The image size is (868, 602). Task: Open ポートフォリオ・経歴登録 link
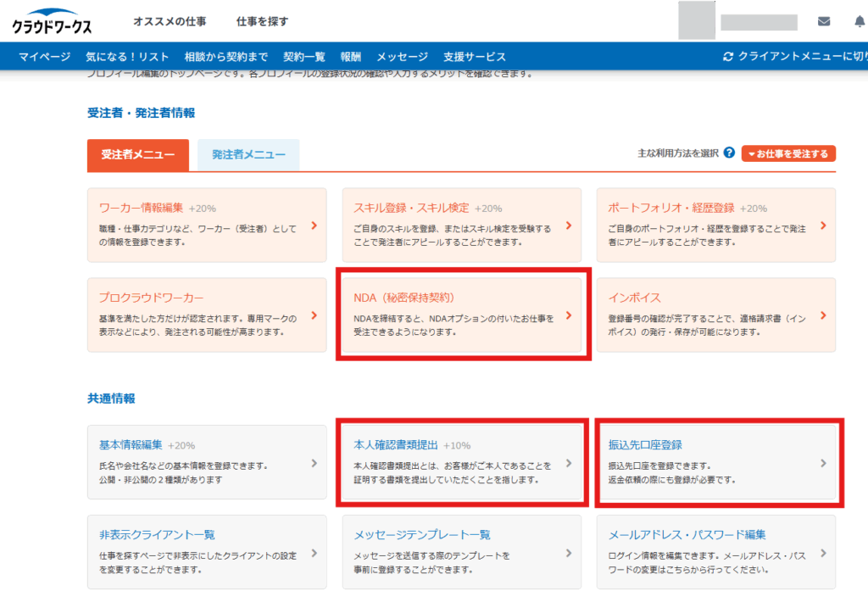671,208
